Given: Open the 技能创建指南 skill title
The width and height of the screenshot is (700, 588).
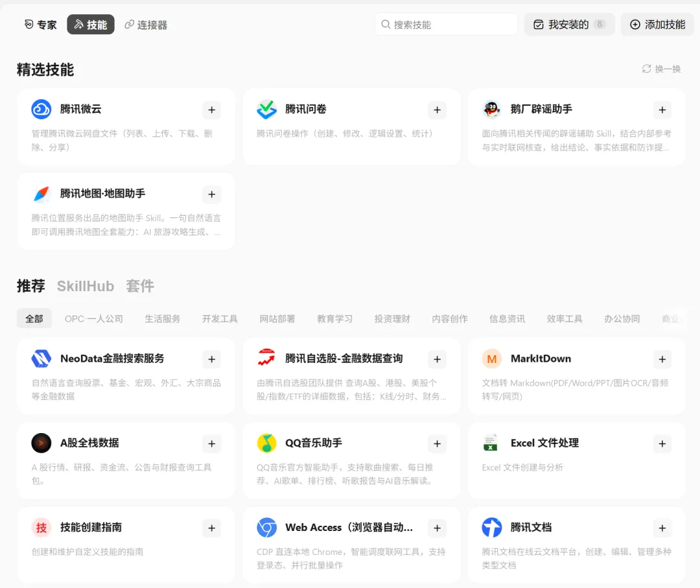Looking at the screenshot, I should (91, 527).
